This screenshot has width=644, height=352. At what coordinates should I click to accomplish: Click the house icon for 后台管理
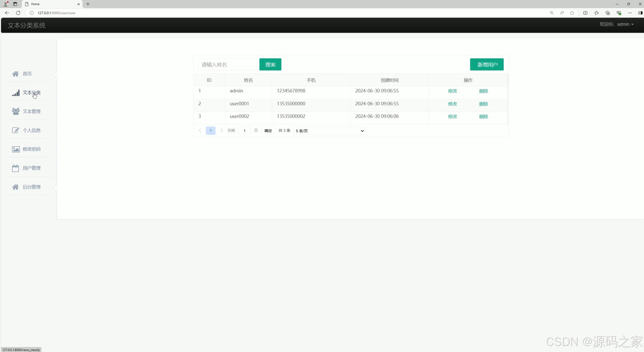coord(15,187)
